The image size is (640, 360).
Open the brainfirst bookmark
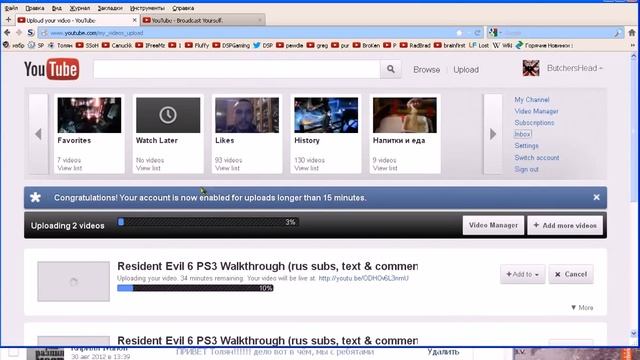tap(450, 45)
